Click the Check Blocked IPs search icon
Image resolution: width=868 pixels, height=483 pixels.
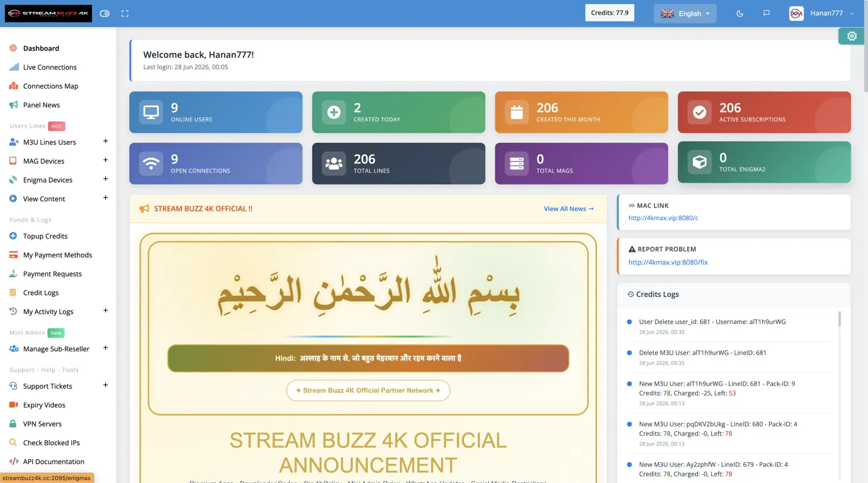pyautogui.click(x=13, y=443)
